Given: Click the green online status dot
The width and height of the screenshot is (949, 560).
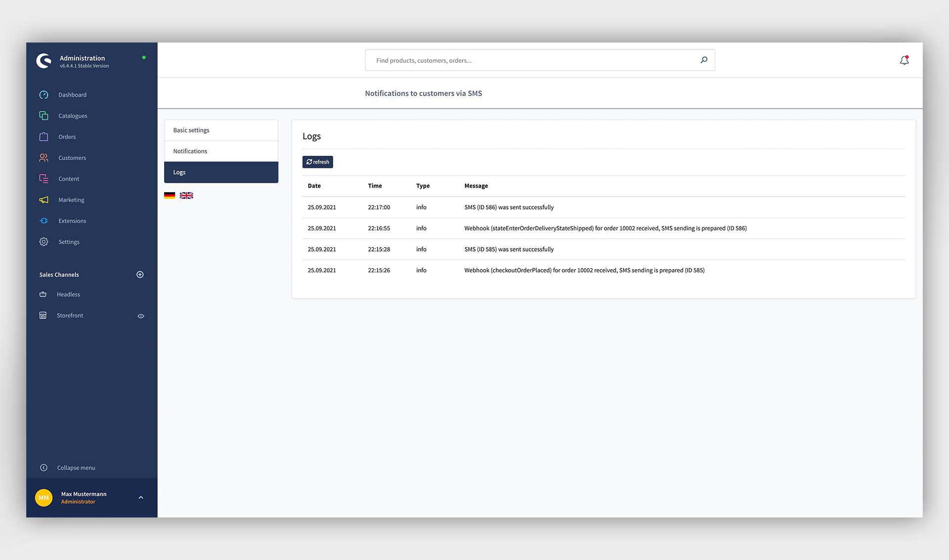Looking at the screenshot, I should pos(144,57).
